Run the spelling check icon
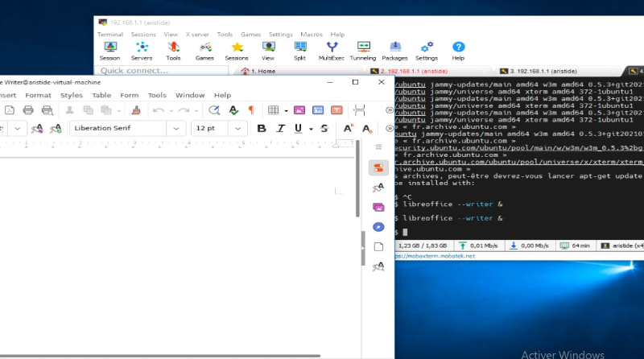Viewport: 644px width, 359px height. point(233,110)
